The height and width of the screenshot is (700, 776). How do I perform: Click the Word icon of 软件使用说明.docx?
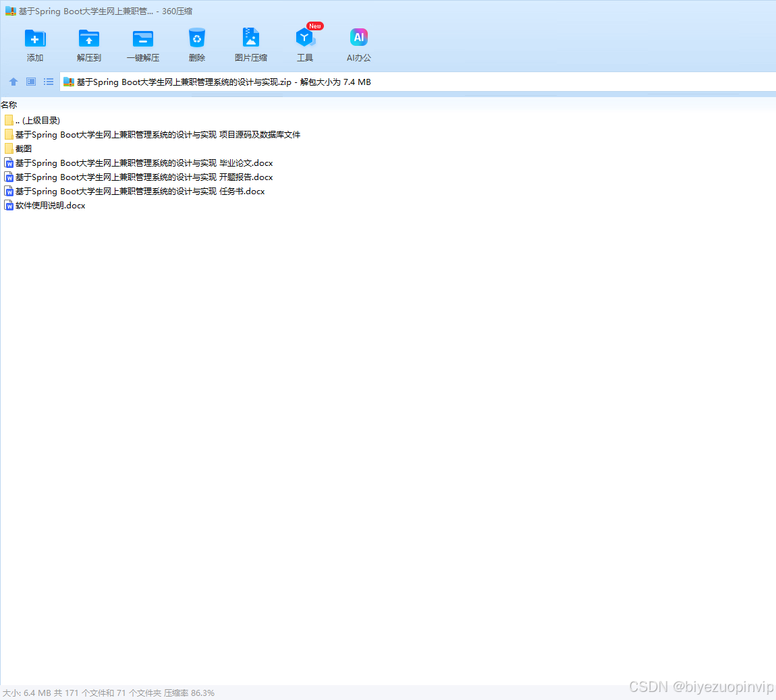click(x=8, y=205)
